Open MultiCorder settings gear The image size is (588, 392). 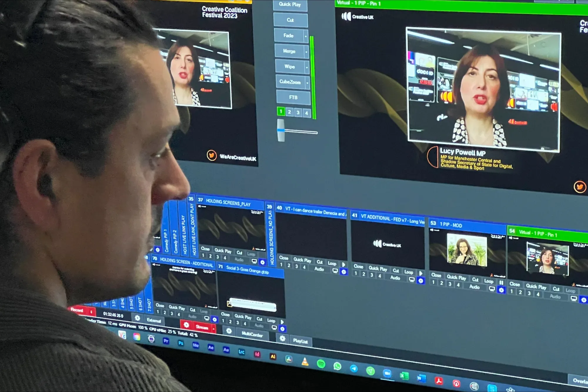(x=229, y=331)
